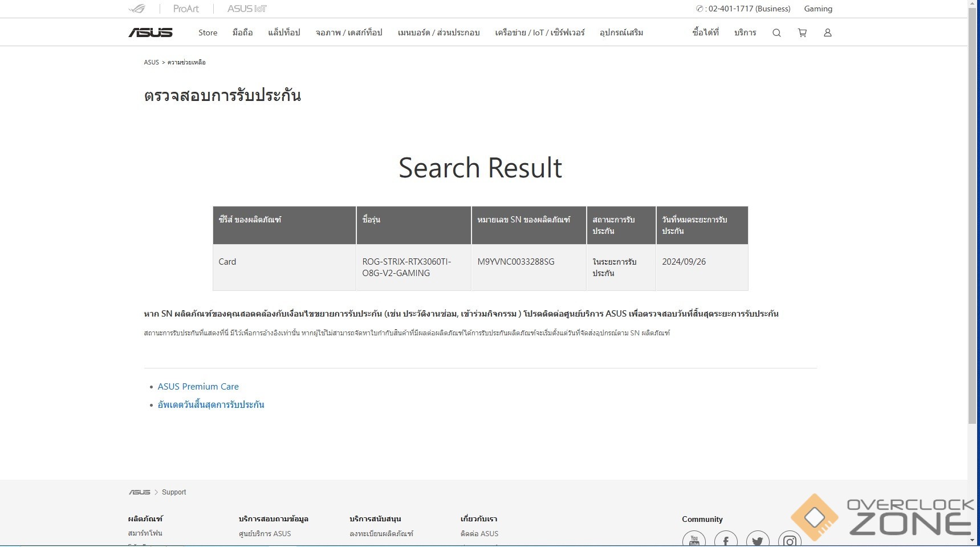Viewport: 980px width, 547px height.
Task: Open the ASUS Premium Care link
Action: pyautogui.click(x=198, y=387)
